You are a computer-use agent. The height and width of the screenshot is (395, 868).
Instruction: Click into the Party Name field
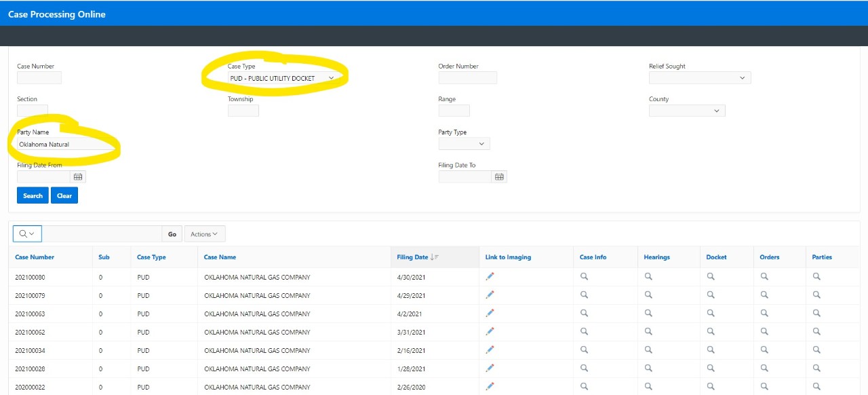tap(64, 145)
